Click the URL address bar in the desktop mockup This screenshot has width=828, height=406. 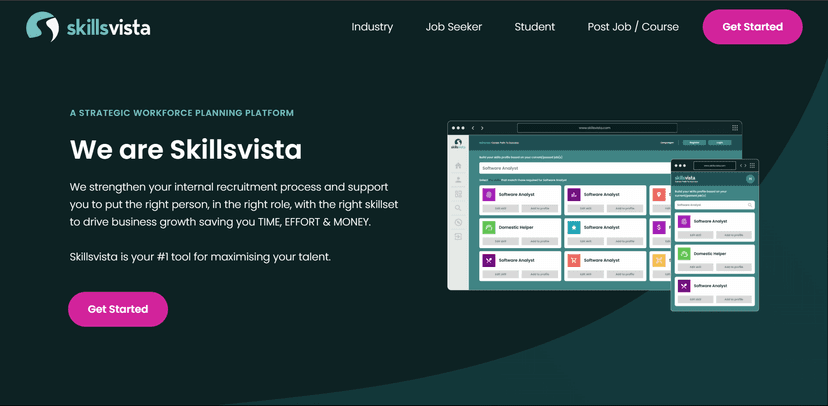click(x=596, y=128)
